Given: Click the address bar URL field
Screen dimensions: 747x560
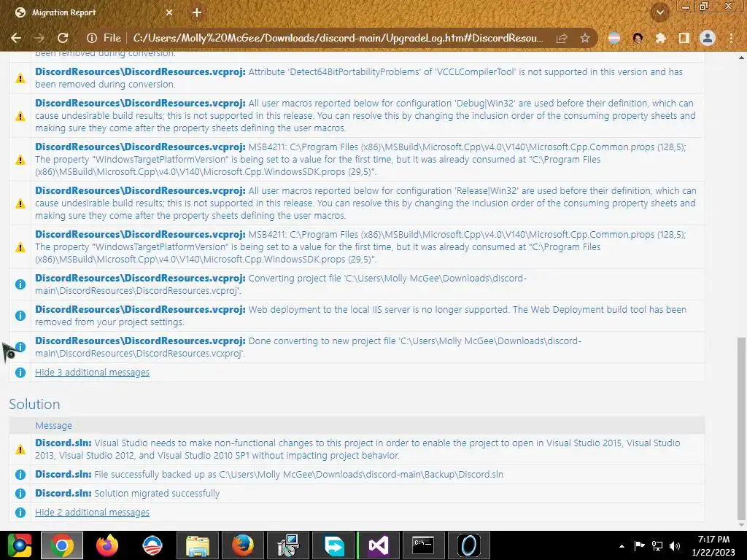Looking at the screenshot, I should click(338, 38).
